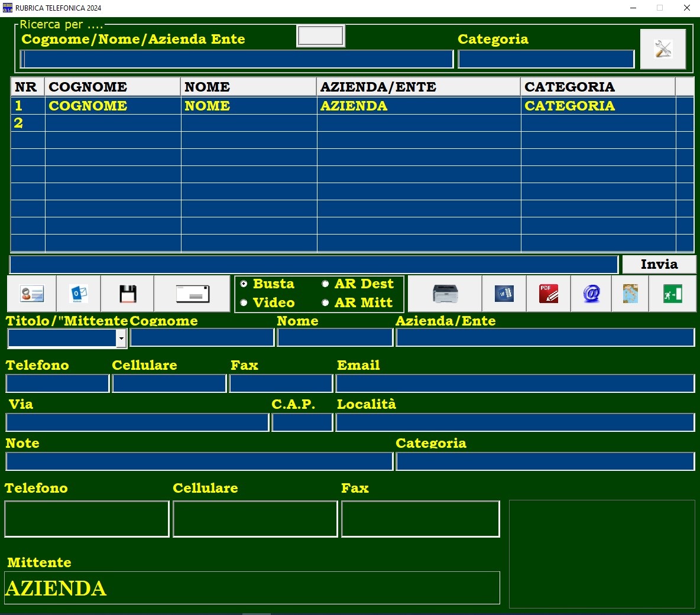Minimize the Rubrica Telefonica window
The image size is (700, 615).
tap(633, 8)
